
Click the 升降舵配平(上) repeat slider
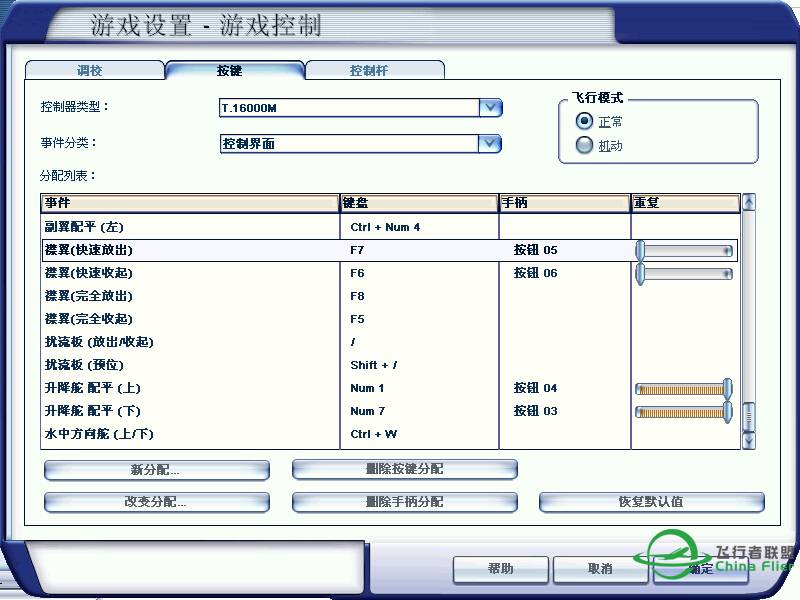683,388
